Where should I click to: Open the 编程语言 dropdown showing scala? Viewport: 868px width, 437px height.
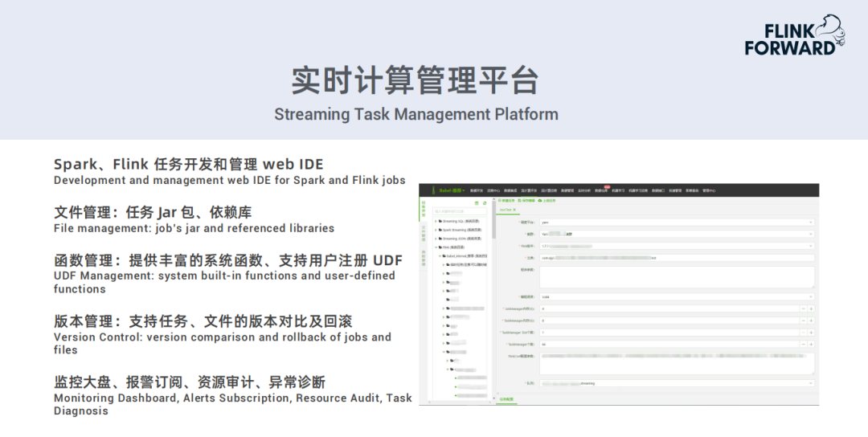677,297
